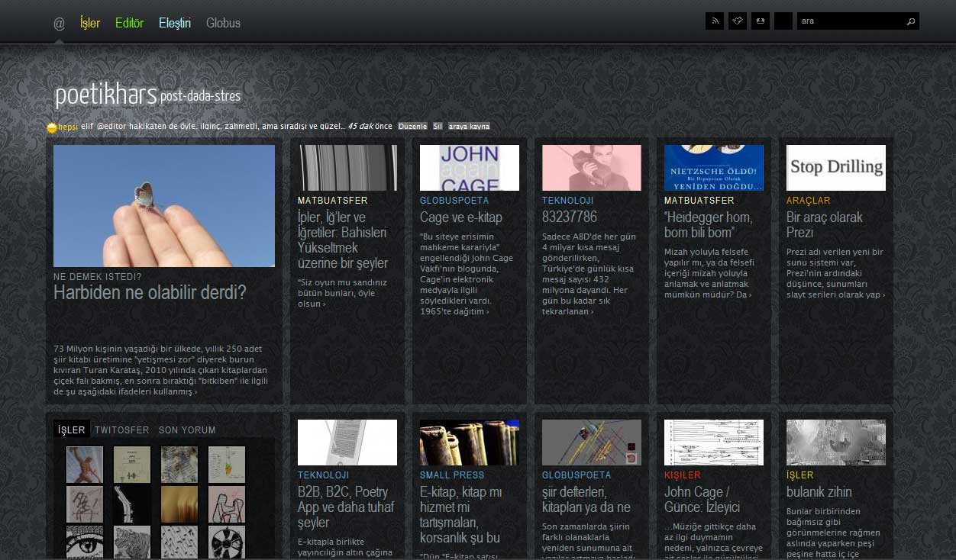Screen dimensions: 956x560
Task: Go to the Eleştiri section
Action: (x=175, y=23)
